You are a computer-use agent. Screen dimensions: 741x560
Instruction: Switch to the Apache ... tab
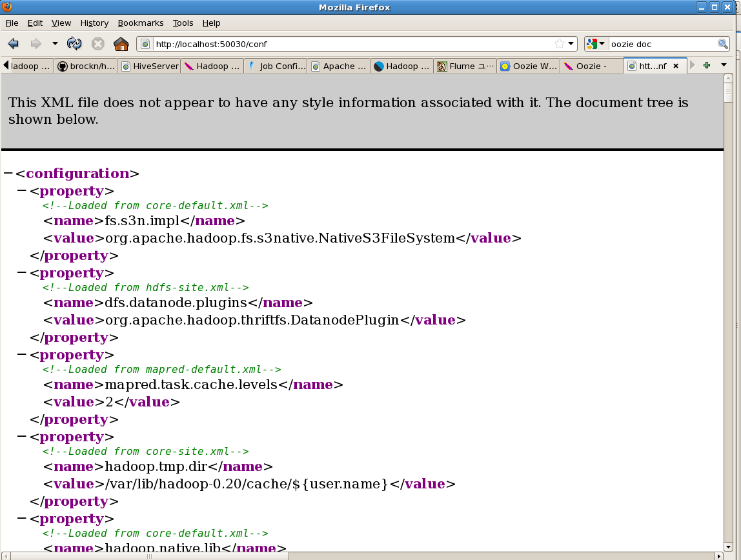pos(340,66)
